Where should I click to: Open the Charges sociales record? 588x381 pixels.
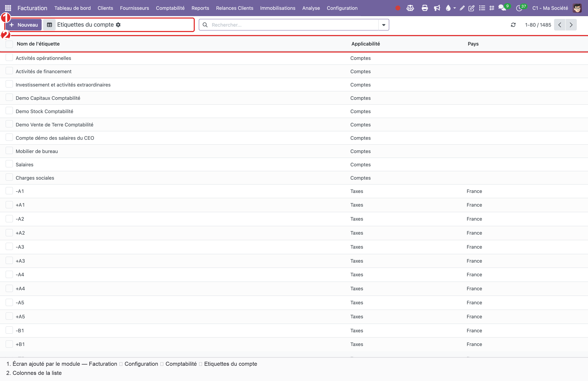tap(35, 178)
